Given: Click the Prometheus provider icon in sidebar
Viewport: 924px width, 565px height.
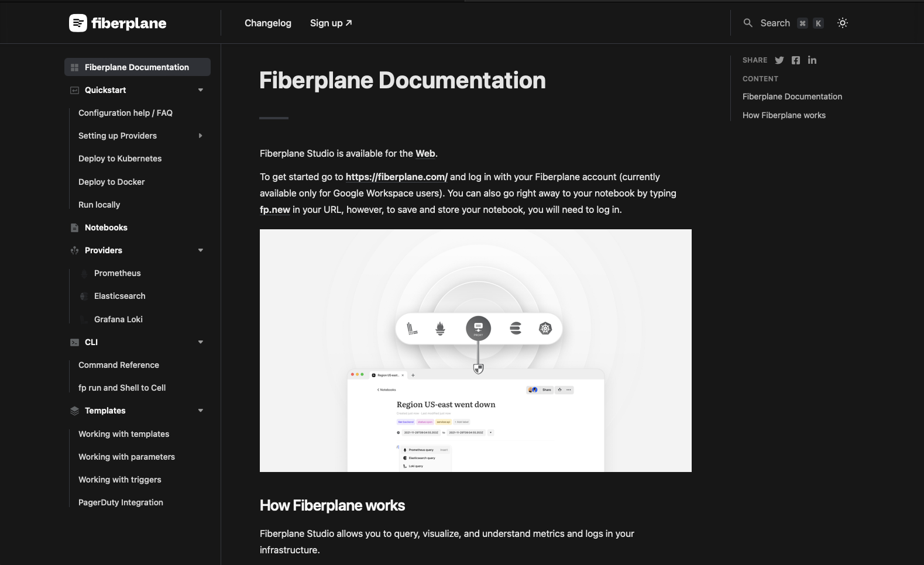Looking at the screenshot, I should pos(84,273).
